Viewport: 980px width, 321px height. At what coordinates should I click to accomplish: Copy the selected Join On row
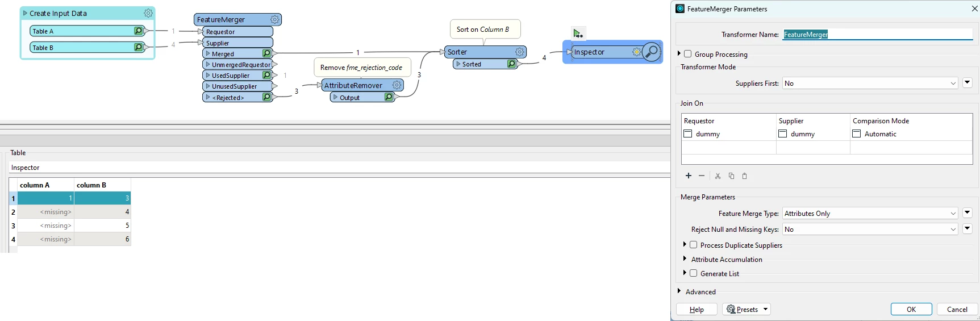click(x=731, y=176)
